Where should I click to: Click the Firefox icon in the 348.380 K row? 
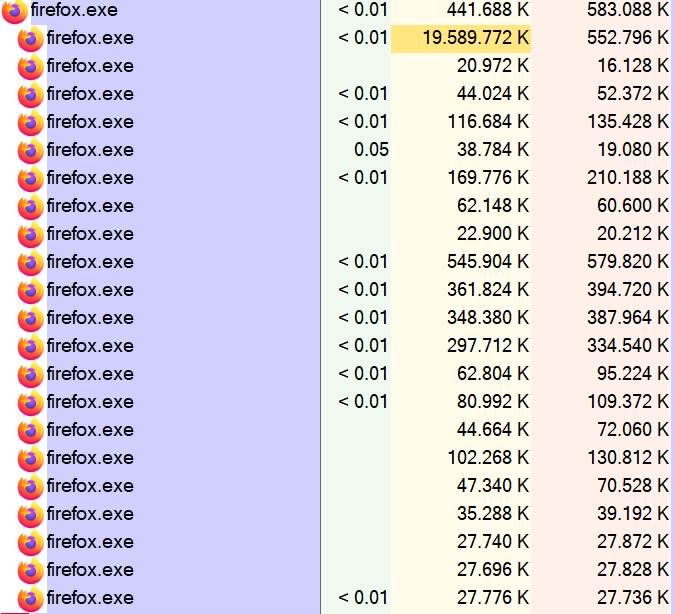(x=31, y=318)
